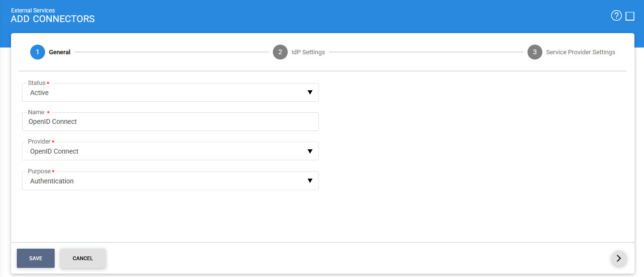Click the square expand icon in header
The image size is (644, 277).
point(630,16)
